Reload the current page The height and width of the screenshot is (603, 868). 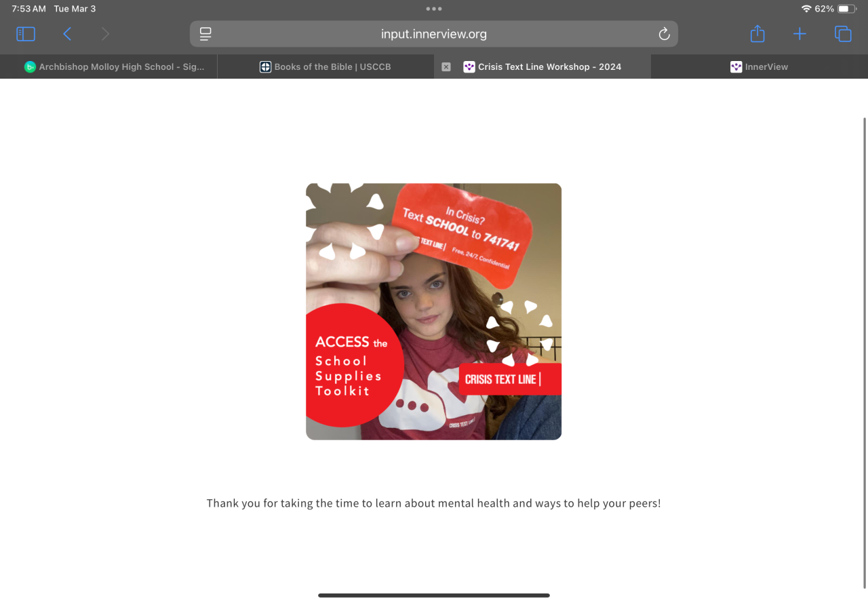[664, 34]
